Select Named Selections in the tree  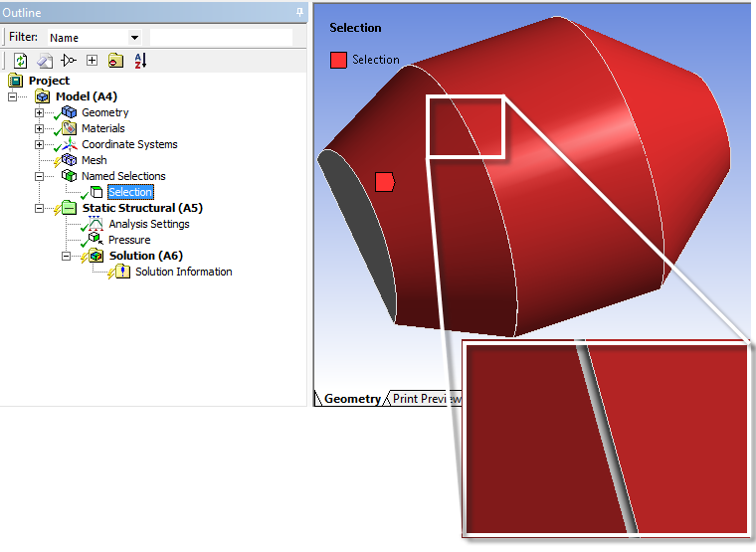123,176
